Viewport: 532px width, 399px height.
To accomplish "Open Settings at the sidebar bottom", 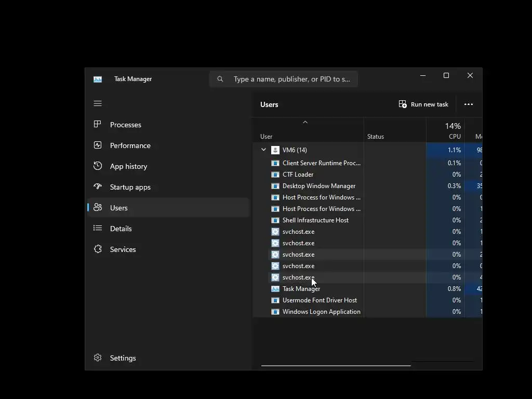I will 168,358.
